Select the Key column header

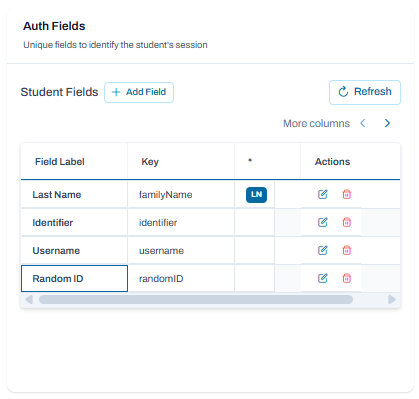[x=181, y=162]
